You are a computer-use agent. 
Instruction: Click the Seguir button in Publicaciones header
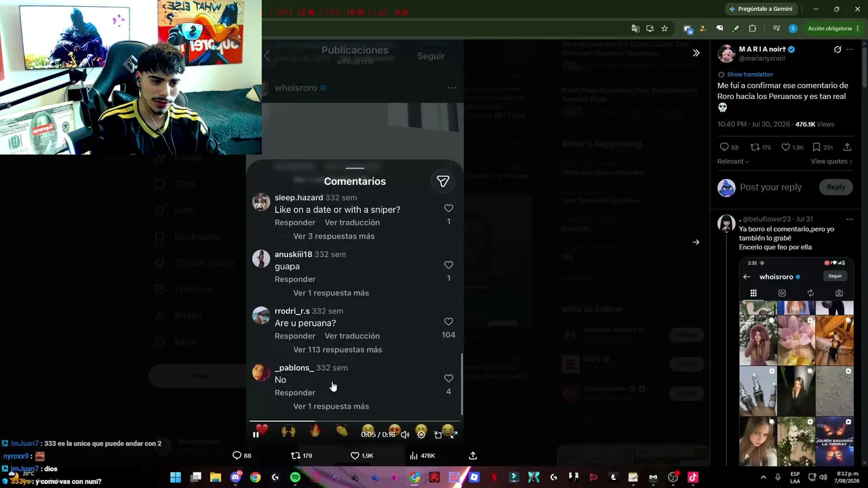click(x=431, y=56)
